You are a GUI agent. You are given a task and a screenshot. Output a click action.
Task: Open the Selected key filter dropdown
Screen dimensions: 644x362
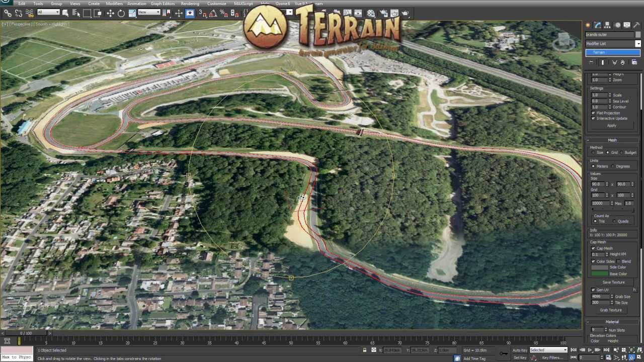[x=548, y=350]
